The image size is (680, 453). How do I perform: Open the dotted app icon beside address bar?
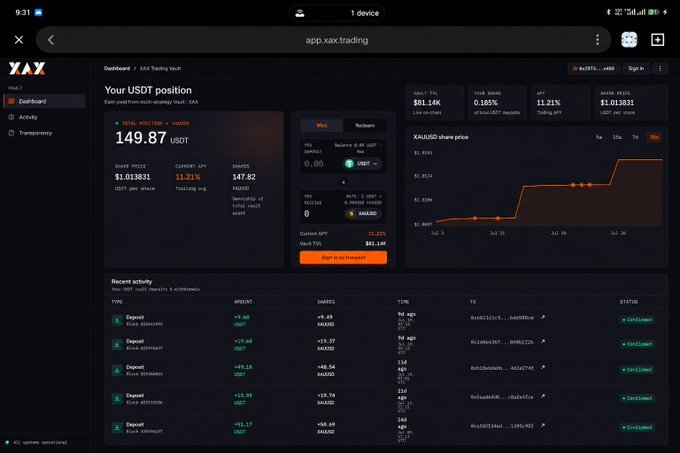click(x=629, y=40)
